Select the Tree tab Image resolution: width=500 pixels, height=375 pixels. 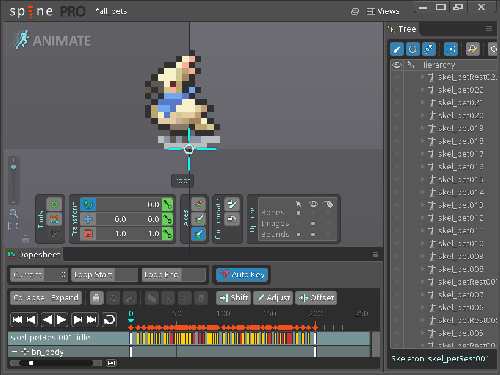pyautogui.click(x=402, y=29)
